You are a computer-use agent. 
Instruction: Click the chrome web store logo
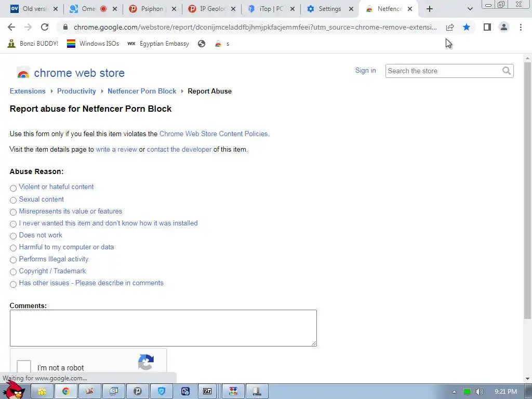(x=71, y=73)
